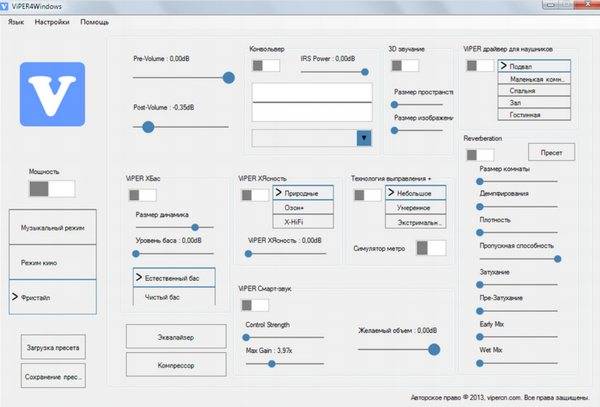Screen dimensions: 600x407
Task: Select Маленькая комн.. room option
Action: pyautogui.click(x=534, y=78)
